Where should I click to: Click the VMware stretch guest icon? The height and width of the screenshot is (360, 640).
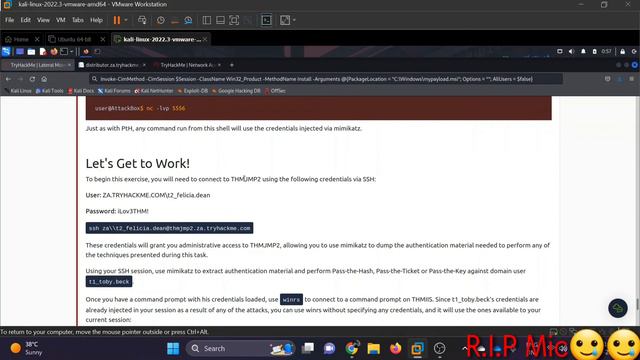pyautogui.click(x=285, y=20)
